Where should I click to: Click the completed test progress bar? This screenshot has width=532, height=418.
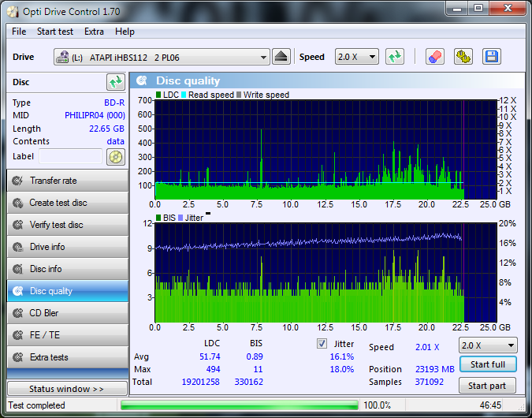[x=240, y=405]
